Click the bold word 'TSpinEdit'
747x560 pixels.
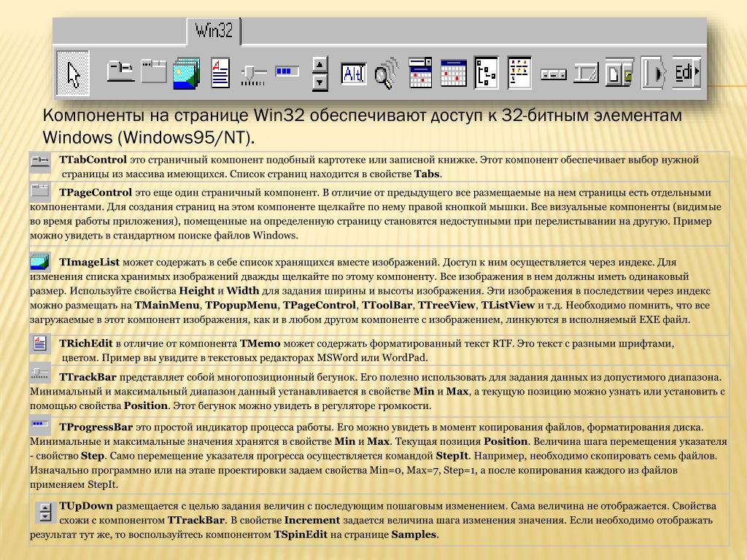[301, 534]
